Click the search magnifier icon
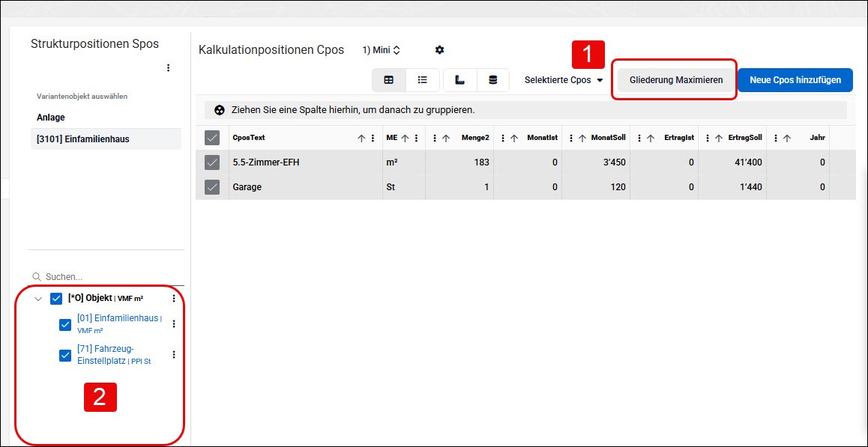Screen dimensions: 868x447 [37, 276]
